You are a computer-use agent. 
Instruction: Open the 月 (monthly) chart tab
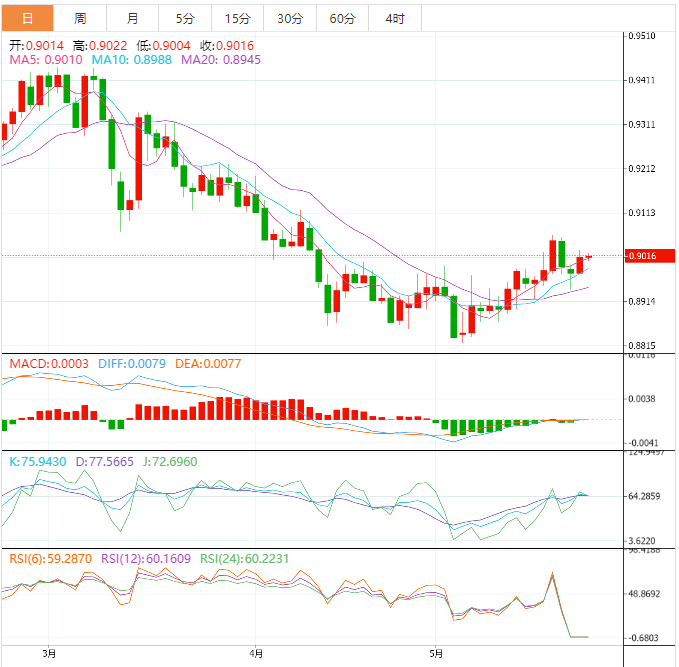(133, 18)
